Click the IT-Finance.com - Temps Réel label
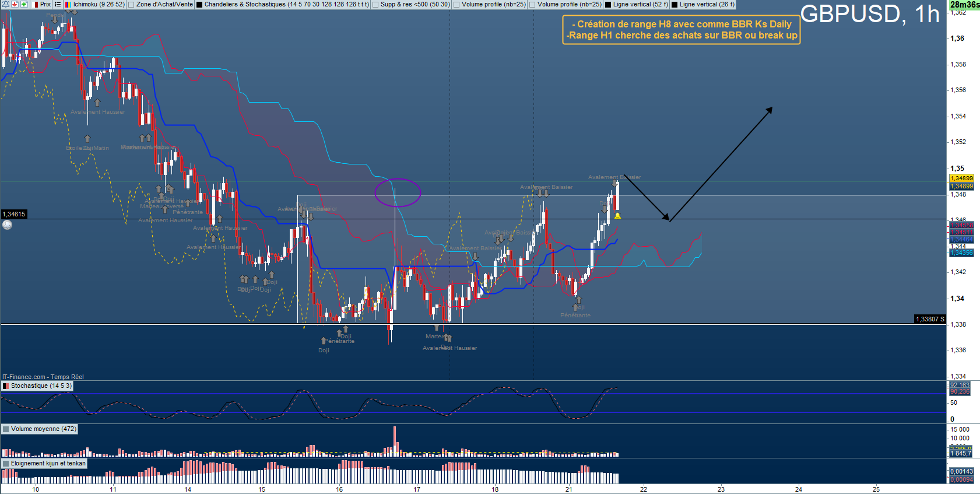This screenshot has height=494, width=980. pos(43,377)
